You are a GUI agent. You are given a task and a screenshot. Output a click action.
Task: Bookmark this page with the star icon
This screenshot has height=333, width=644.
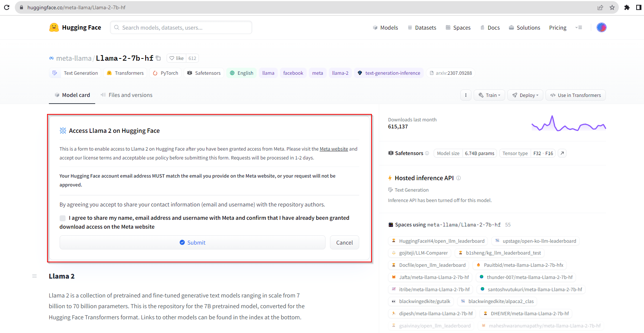(612, 7)
